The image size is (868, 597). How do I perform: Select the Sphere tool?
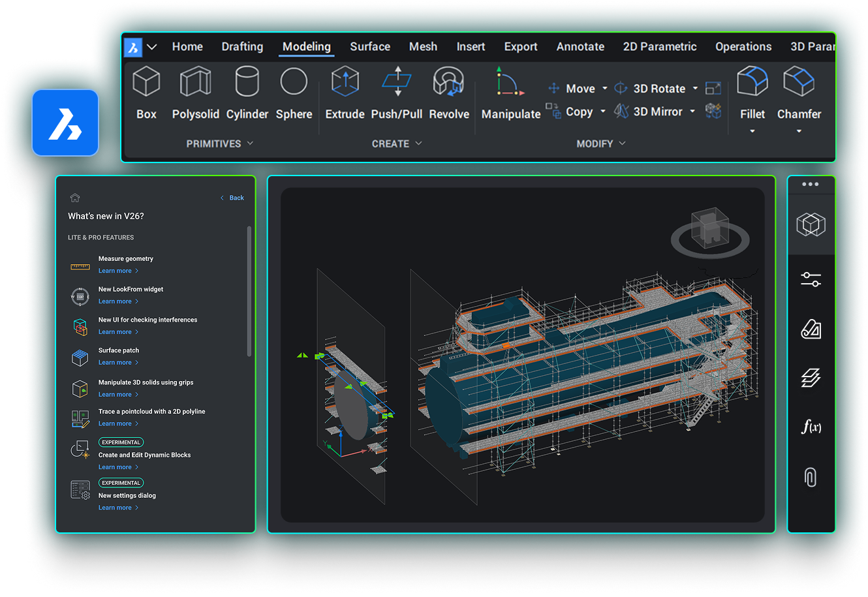pos(294,82)
